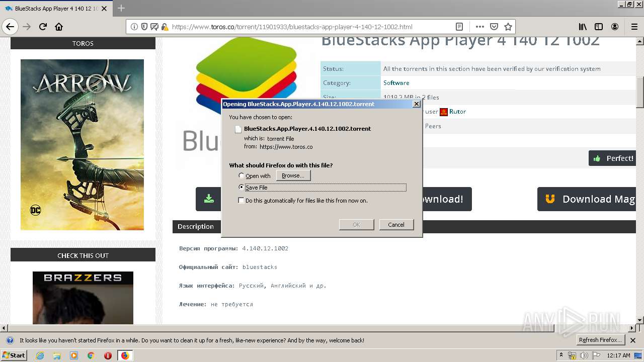Go back to the previous page

[10, 27]
